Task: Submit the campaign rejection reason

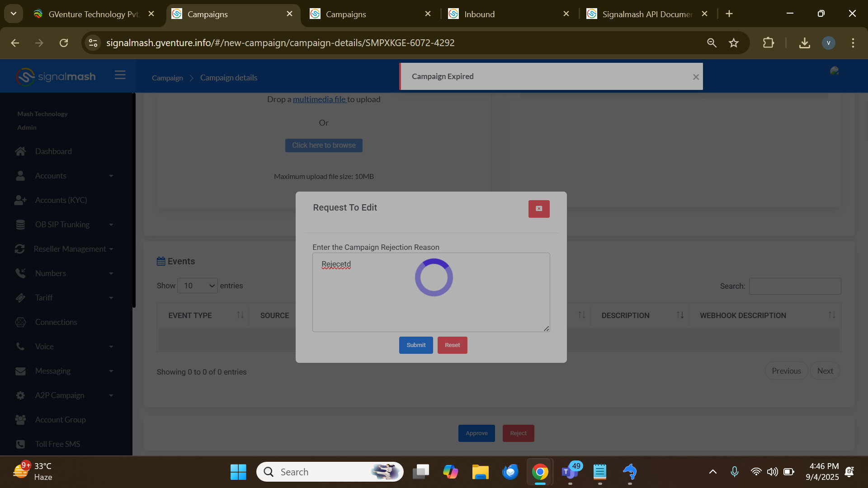Action: click(415, 345)
